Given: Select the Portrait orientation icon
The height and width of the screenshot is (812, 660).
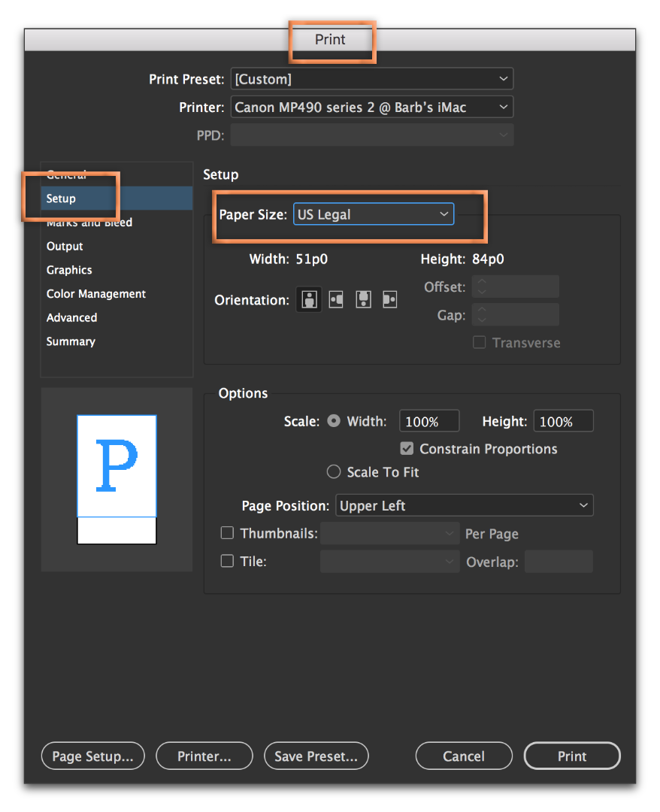Looking at the screenshot, I should tap(309, 300).
